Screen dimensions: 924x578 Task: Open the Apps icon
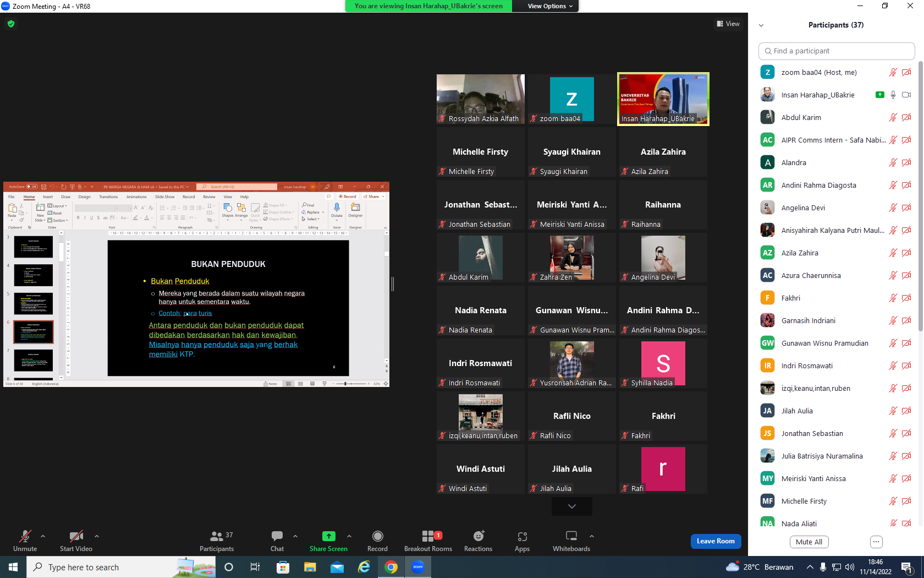pyautogui.click(x=522, y=536)
